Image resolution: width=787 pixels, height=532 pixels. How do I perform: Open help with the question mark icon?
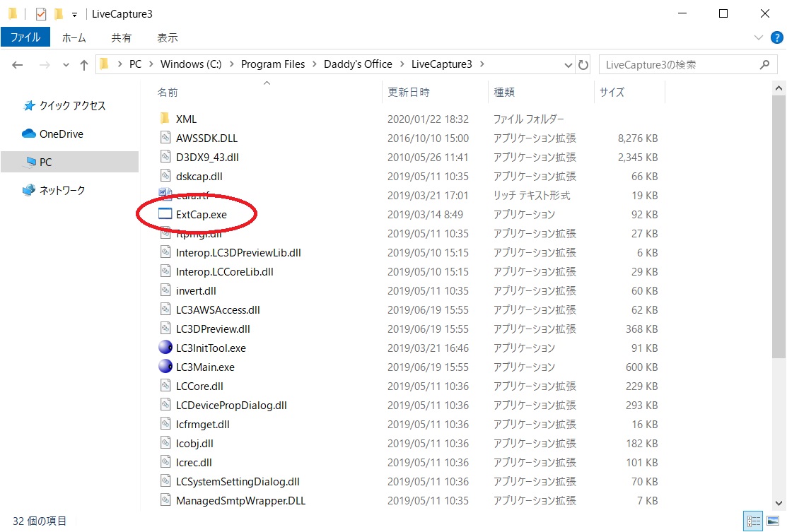tap(776, 37)
